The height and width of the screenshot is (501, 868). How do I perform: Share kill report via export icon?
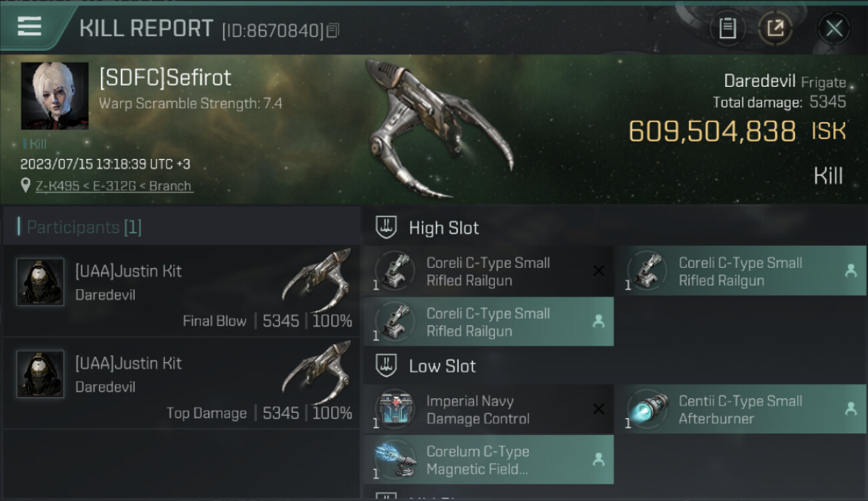(775, 28)
